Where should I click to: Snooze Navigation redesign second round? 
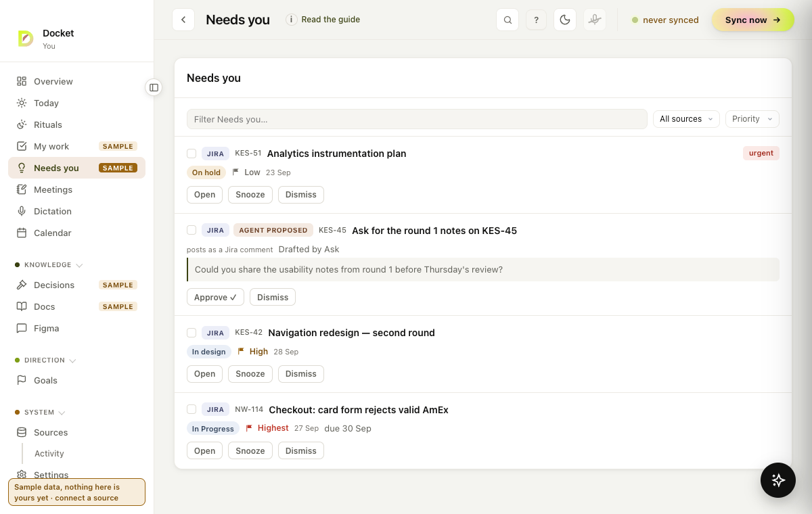pos(250,374)
